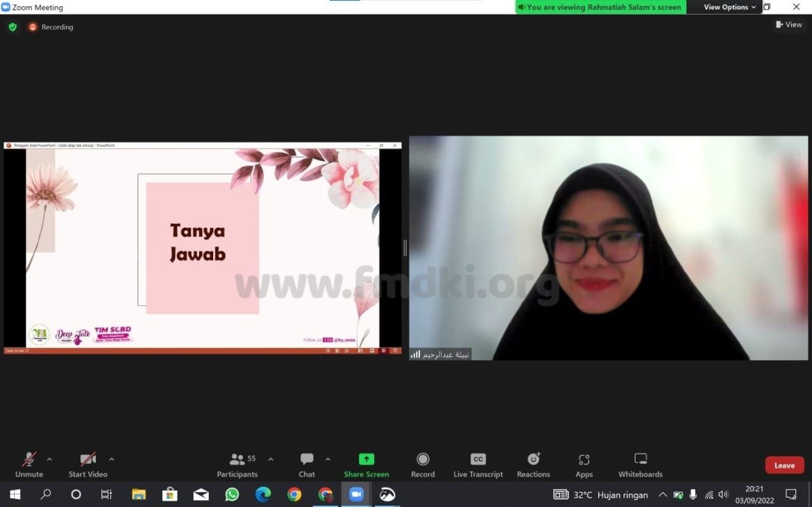Unmute the microphone

(29, 465)
